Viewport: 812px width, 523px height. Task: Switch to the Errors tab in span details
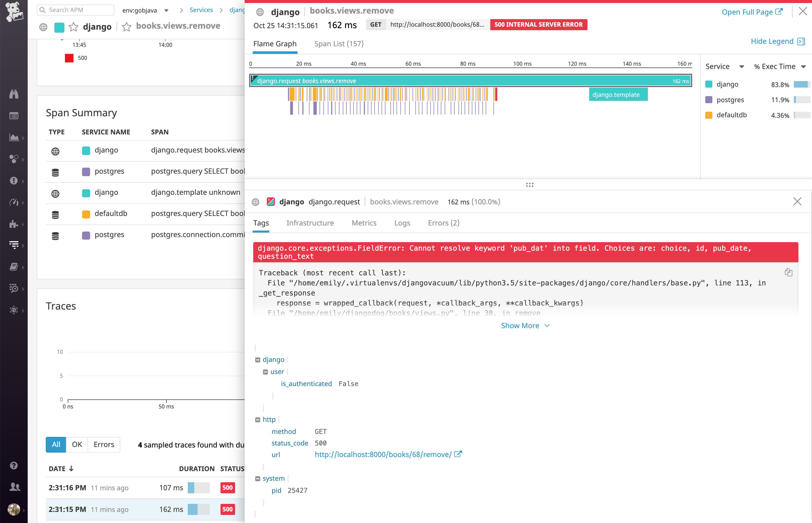(x=444, y=223)
